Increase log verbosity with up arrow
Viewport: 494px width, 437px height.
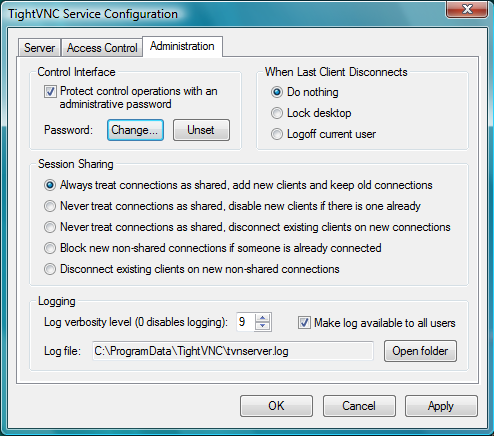click(263, 318)
